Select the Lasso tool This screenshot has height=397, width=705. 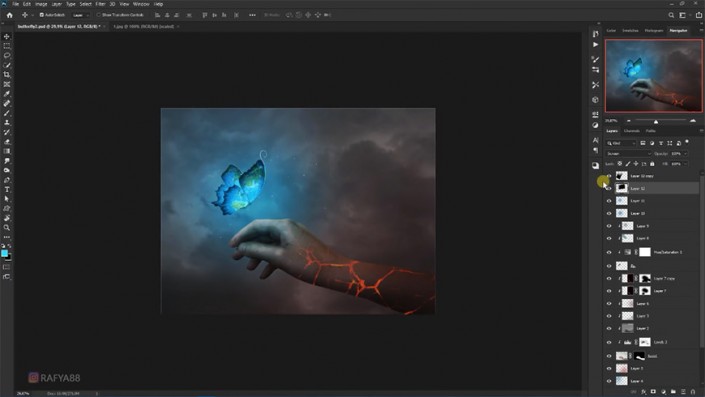coord(7,55)
